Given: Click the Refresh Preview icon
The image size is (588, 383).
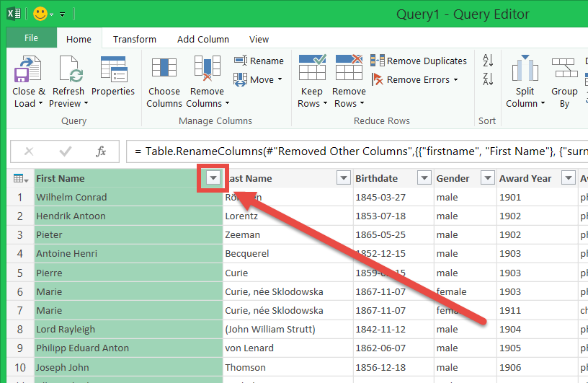Looking at the screenshot, I should coord(68,71).
